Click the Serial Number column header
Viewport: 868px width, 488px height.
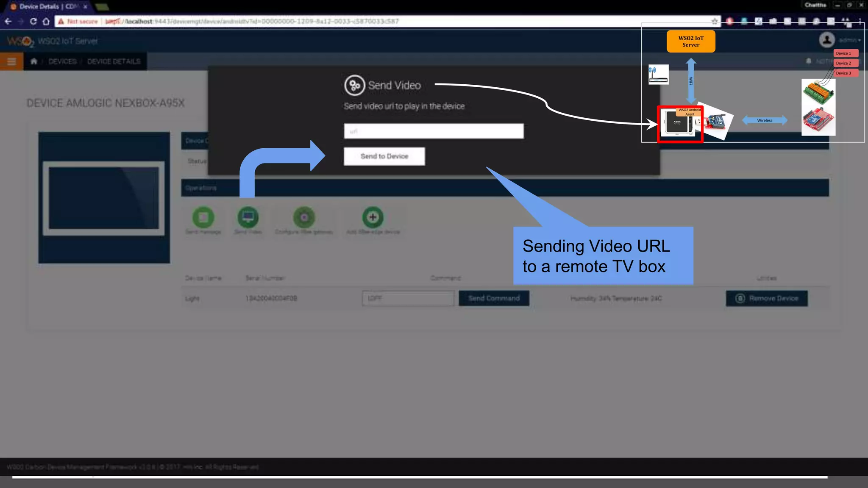click(265, 278)
